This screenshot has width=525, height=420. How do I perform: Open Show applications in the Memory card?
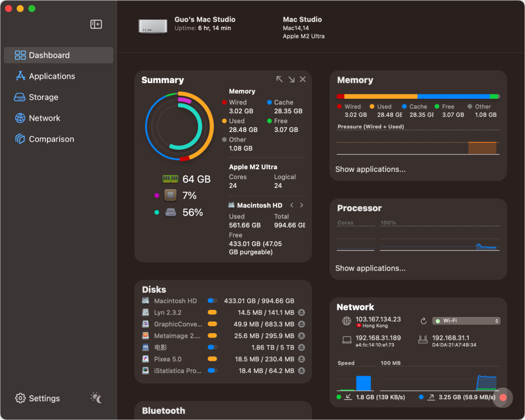coord(370,169)
